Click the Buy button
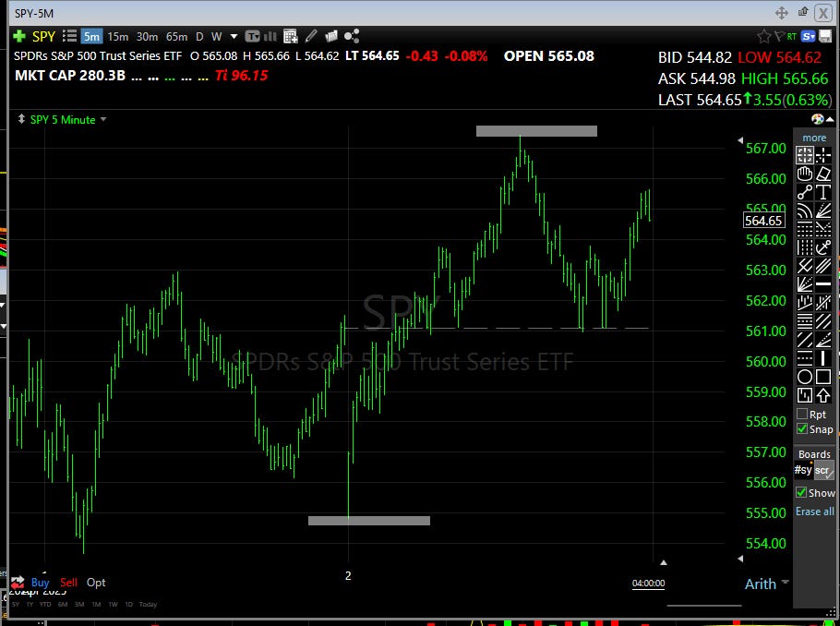The height and width of the screenshot is (626, 840). pyautogui.click(x=41, y=583)
